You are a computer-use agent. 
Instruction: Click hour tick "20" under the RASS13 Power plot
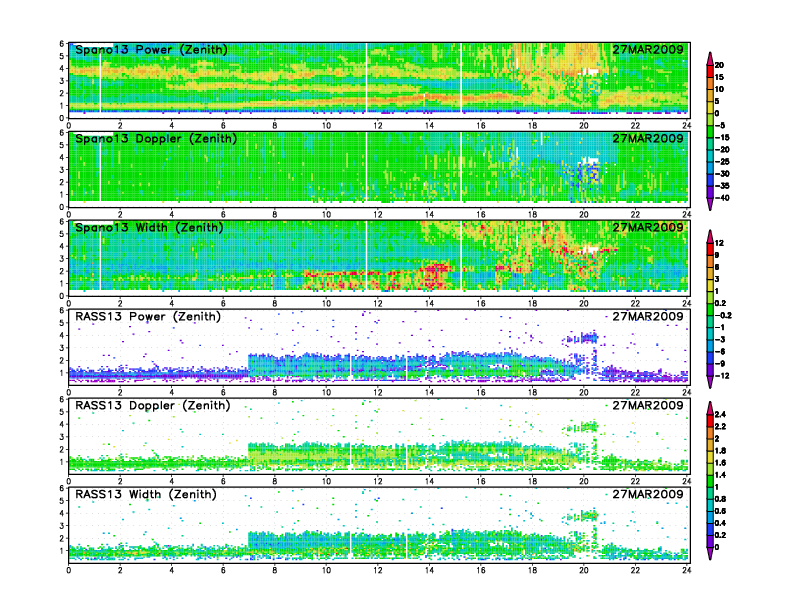pyautogui.click(x=584, y=392)
